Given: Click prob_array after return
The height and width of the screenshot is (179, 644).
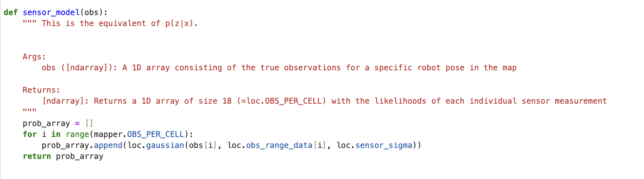Looking at the screenshot, I should [x=80, y=157].
